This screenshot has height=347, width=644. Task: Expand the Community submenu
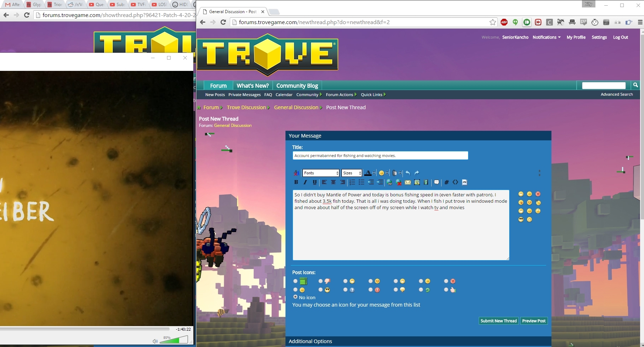309,95
